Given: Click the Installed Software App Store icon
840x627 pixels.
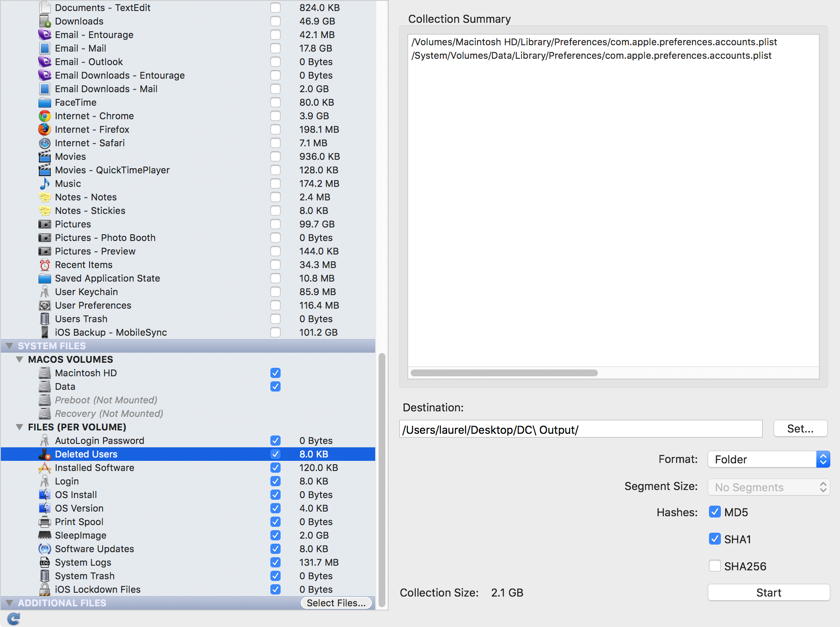Looking at the screenshot, I should (45, 468).
